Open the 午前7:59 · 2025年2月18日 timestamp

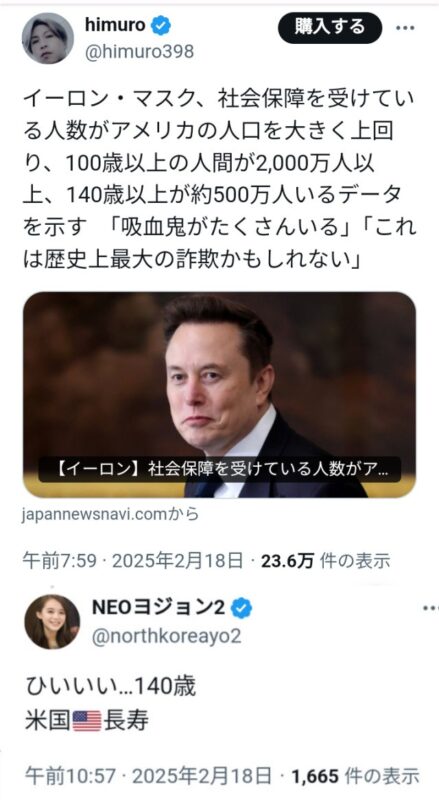point(133,561)
